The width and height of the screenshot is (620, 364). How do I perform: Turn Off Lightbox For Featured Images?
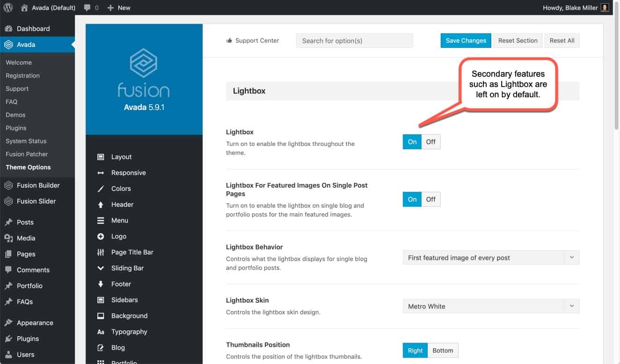431,199
